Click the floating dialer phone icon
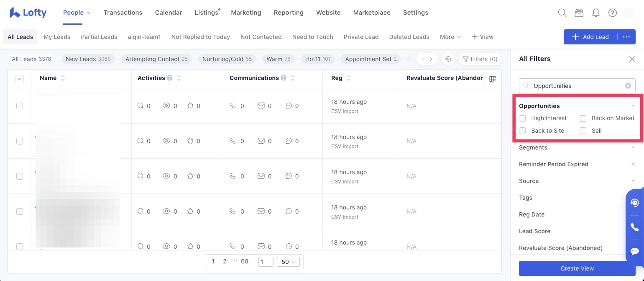The width and height of the screenshot is (644, 281). [634, 227]
